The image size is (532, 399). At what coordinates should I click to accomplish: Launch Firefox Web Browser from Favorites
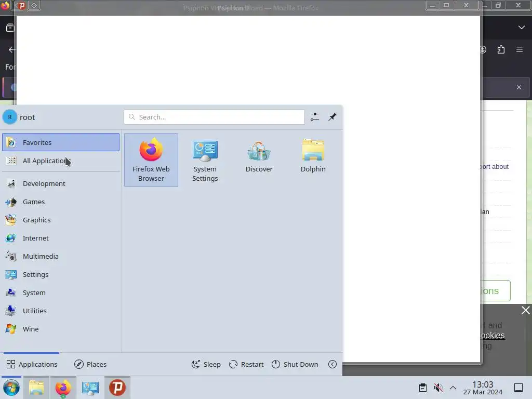click(x=151, y=160)
